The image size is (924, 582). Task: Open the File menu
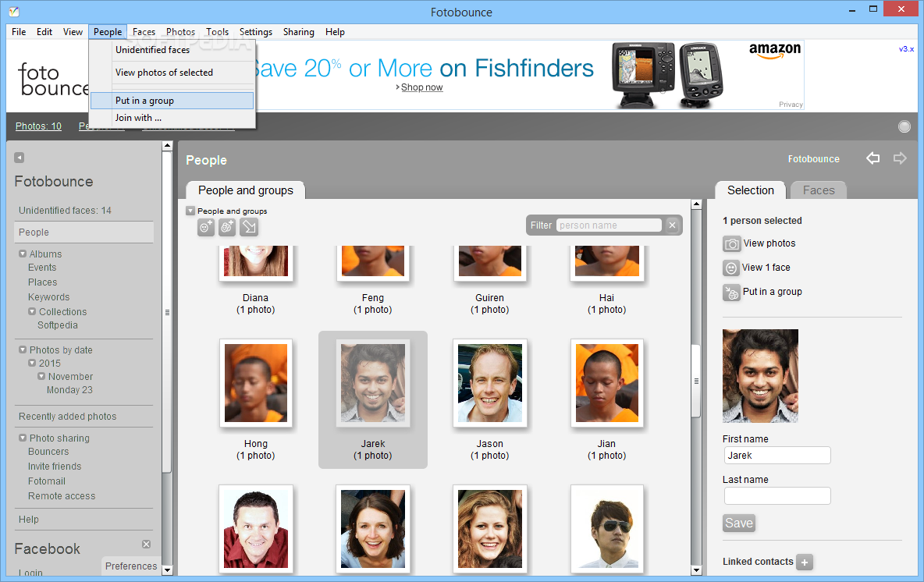pos(19,32)
